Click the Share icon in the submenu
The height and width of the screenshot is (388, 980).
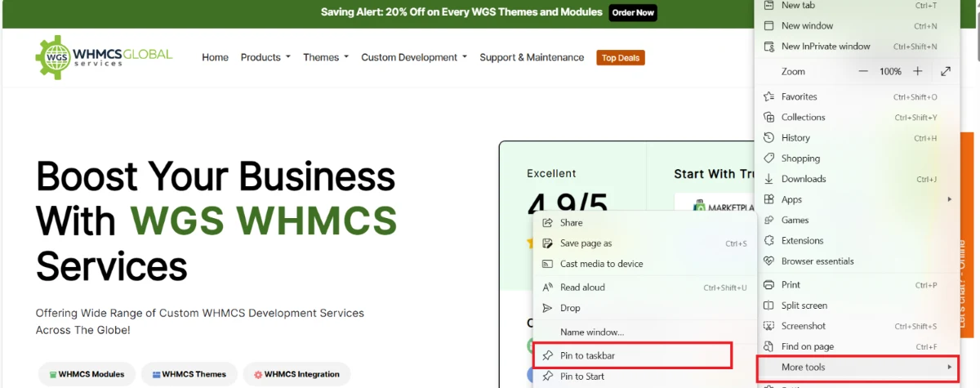(x=546, y=222)
